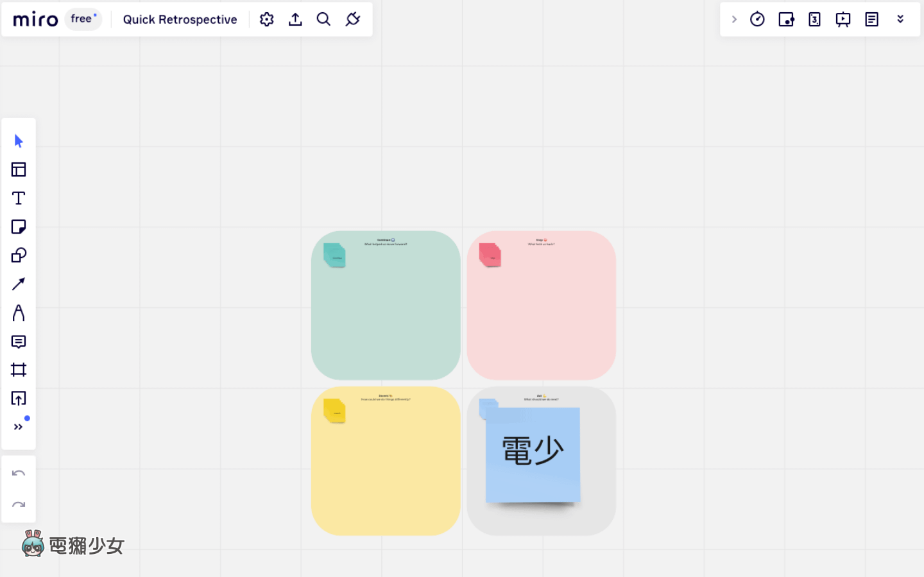The height and width of the screenshot is (577, 924).
Task: Select the Text tool
Action: (x=19, y=198)
